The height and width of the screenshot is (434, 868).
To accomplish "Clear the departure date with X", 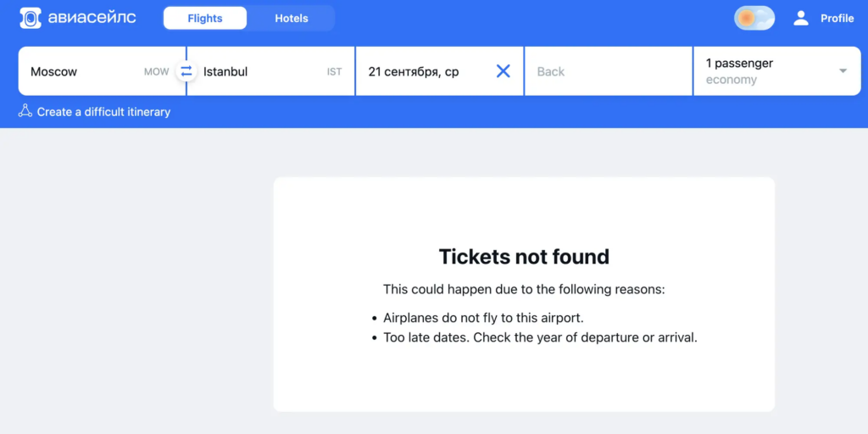I will (503, 71).
